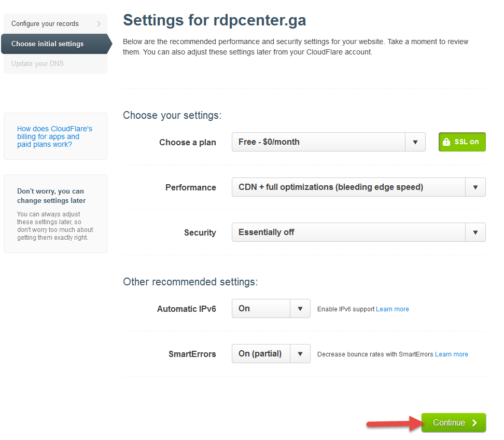Click the arrow on the Performance dropdown
Screen dimensions: 504x440
[475, 187]
